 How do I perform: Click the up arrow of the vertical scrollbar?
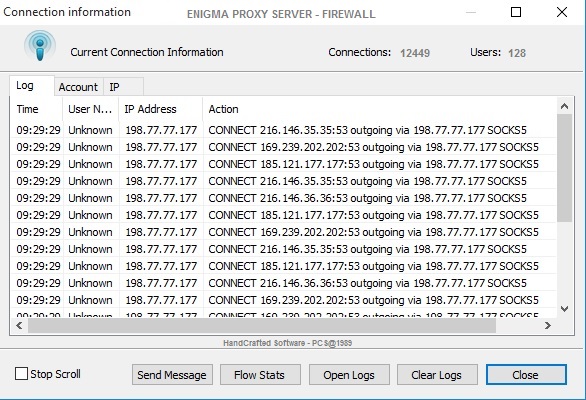(x=564, y=107)
